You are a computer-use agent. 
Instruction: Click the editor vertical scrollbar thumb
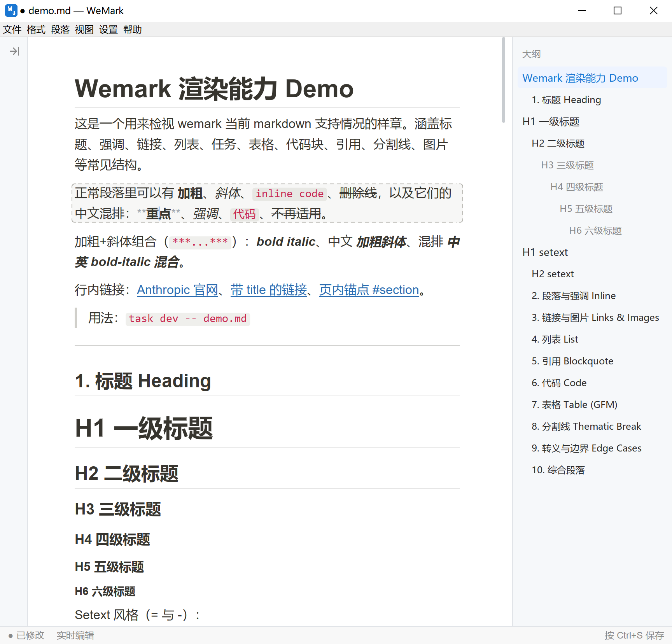(x=503, y=80)
